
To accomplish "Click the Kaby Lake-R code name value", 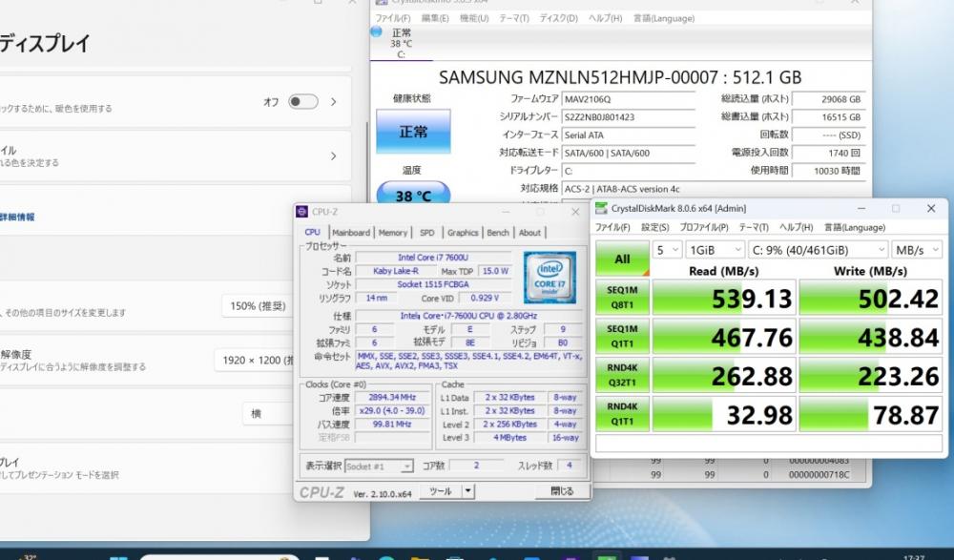I will [396, 271].
